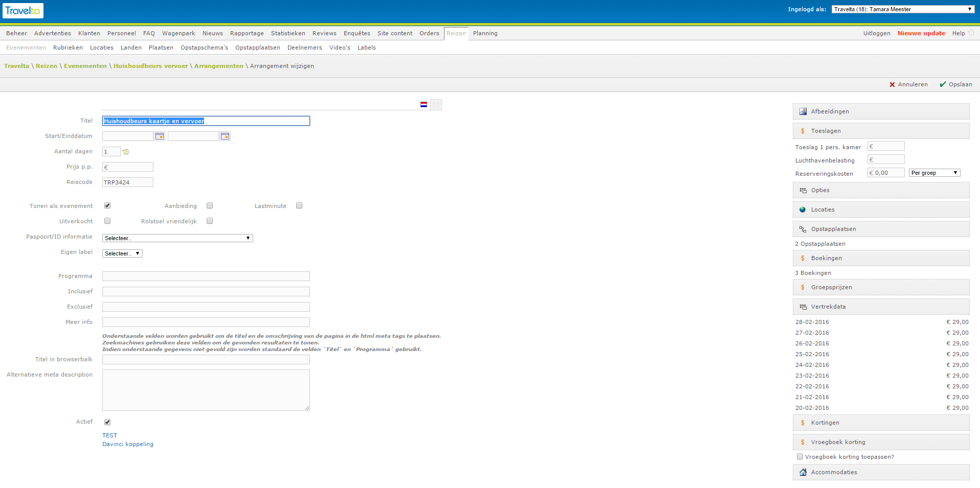Expand the Kortingen panel
Screen dimensions: 980x488
coord(881,423)
